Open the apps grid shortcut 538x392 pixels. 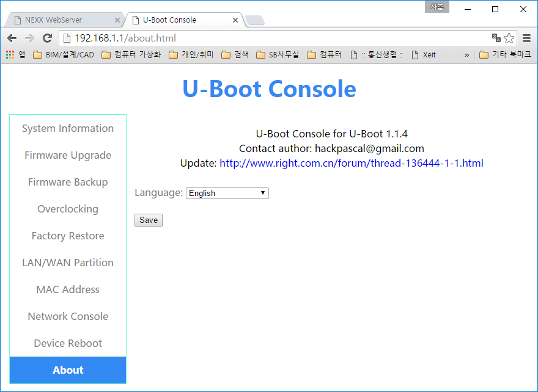[10, 54]
